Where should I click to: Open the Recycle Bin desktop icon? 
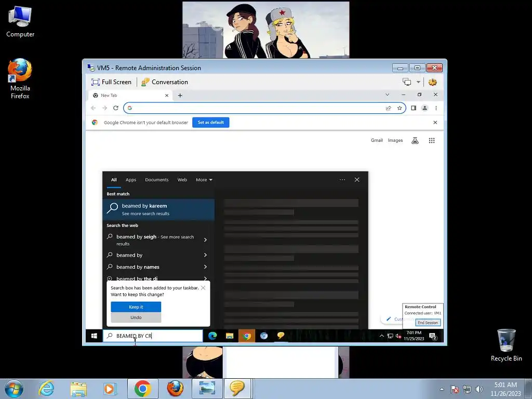(506, 345)
